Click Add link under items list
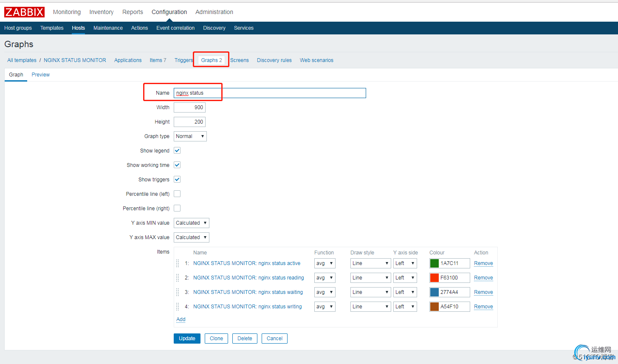Image resolution: width=618 pixels, height=364 pixels. point(181,319)
